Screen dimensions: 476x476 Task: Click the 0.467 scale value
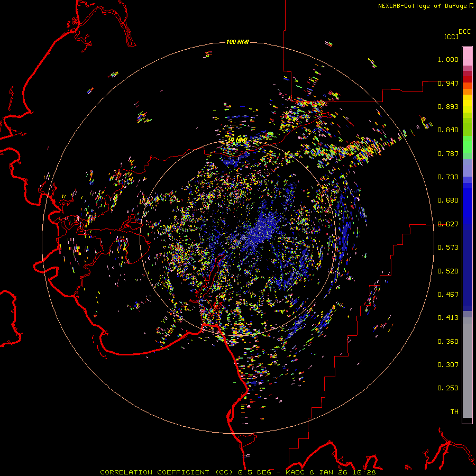(x=448, y=295)
